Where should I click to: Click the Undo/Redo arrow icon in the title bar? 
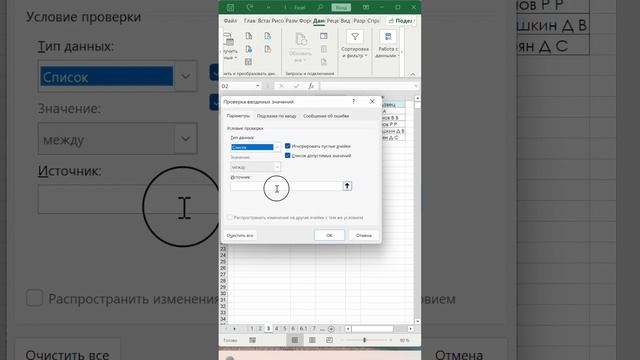250,7
